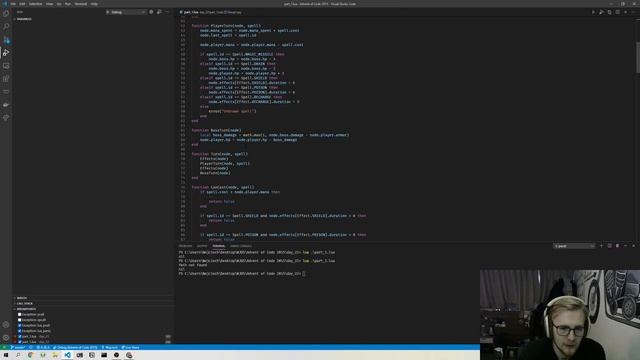The image size is (640, 360).
Task: Select the part_1.lua editor tab
Action: (x=210, y=12)
